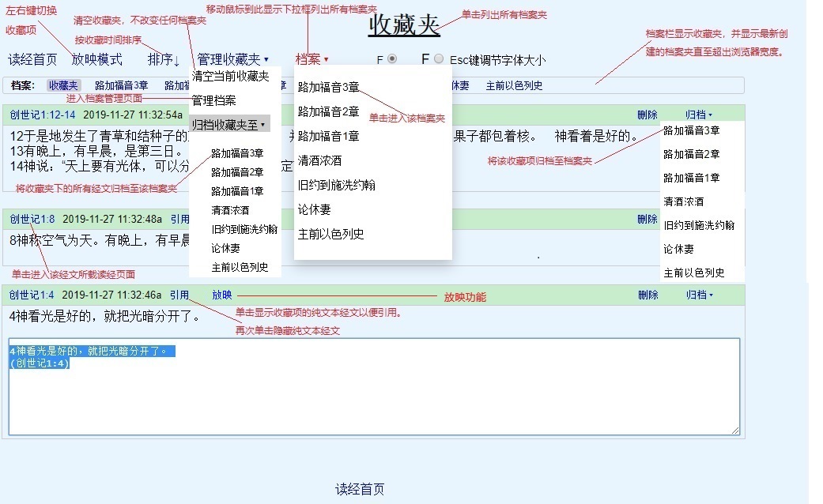The height and width of the screenshot is (504, 823).
Task: Select 管理档案 menu entry
Action: (x=213, y=101)
